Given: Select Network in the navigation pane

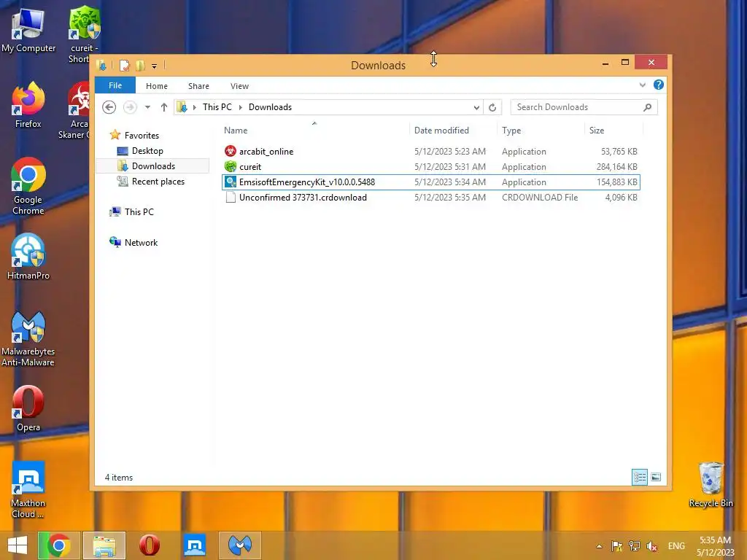Looking at the screenshot, I should [141, 242].
